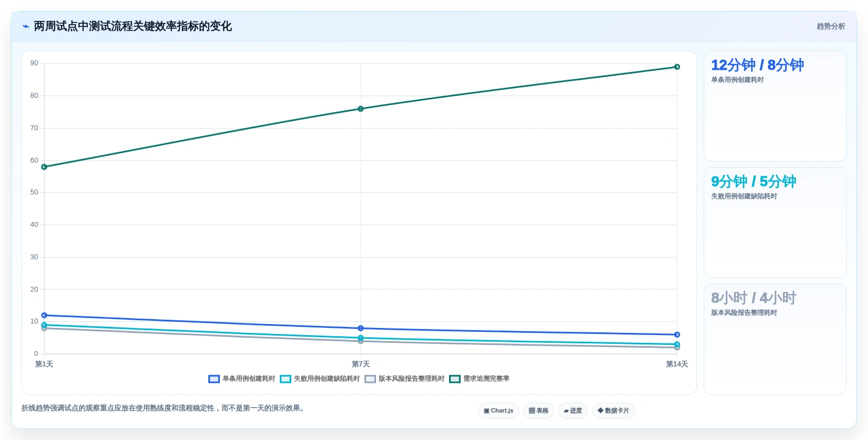
Task: Click the 数据卡片 tag button
Action: (613, 411)
